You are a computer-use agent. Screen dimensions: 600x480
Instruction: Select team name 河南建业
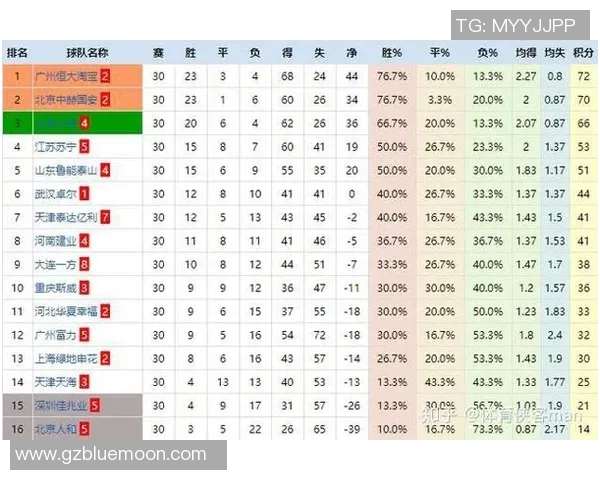[x=55, y=241]
